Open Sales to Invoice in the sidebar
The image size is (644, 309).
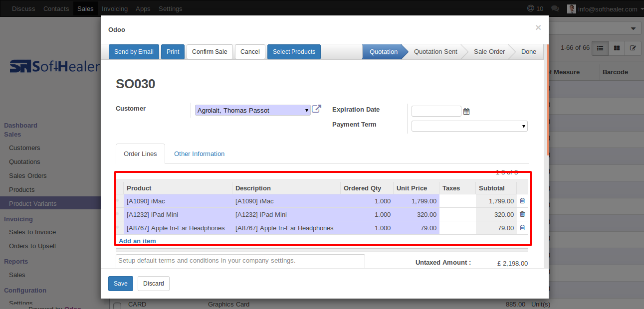(x=32, y=232)
